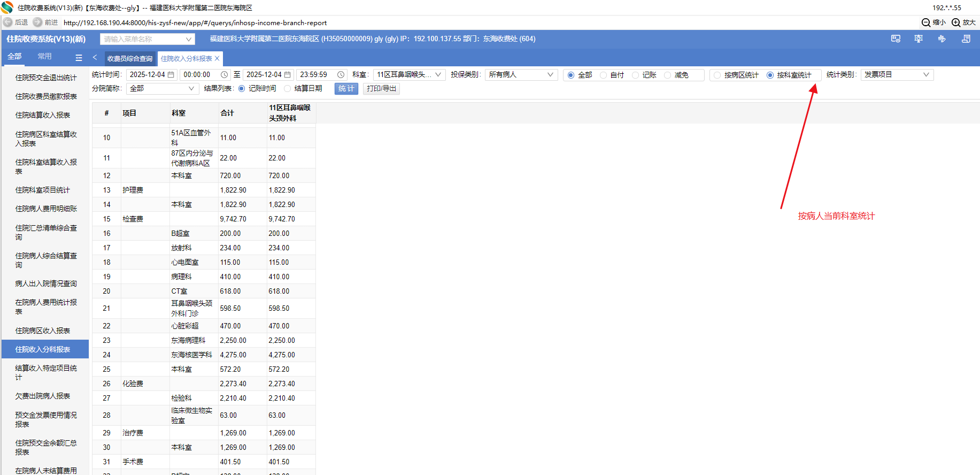
Task: Open the SI card-with-eye header icon
Action: point(896,39)
